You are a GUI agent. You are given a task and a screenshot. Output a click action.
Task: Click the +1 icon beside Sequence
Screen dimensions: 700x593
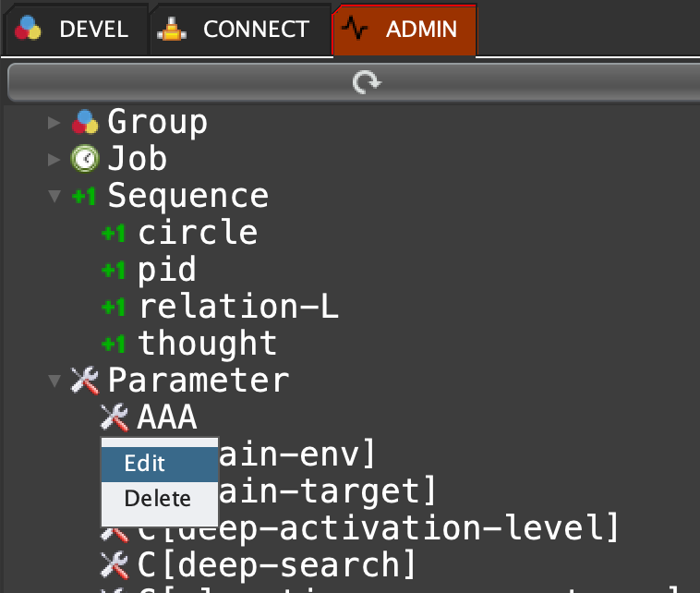pos(85,196)
